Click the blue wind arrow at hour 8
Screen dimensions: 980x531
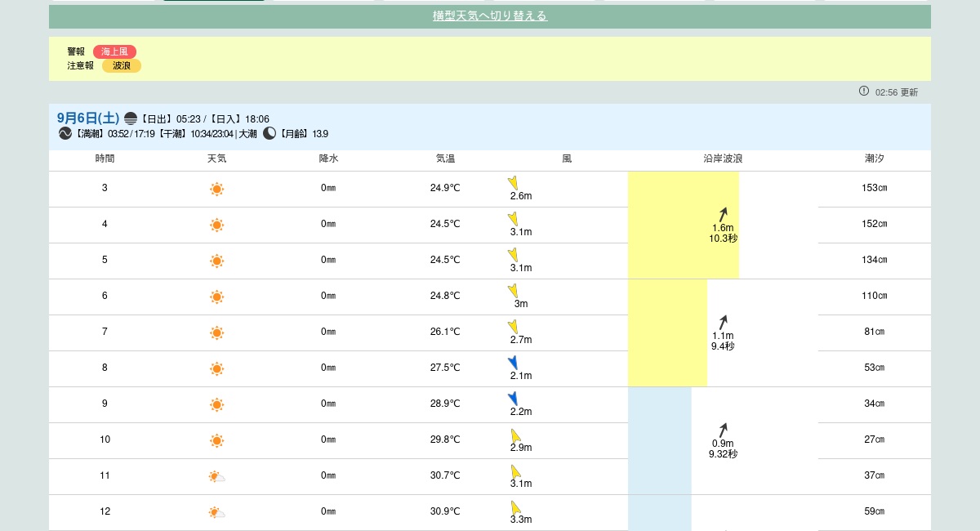pyautogui.click(x=513, y=363)
